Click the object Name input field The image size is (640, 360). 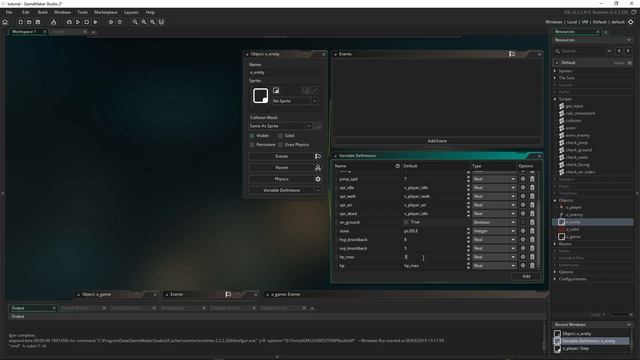(285, 73)
